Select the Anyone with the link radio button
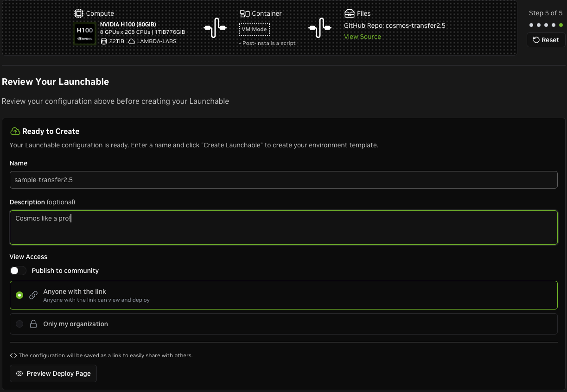The height and width of the screenshot is (392, 567). (x=19, y=295)
